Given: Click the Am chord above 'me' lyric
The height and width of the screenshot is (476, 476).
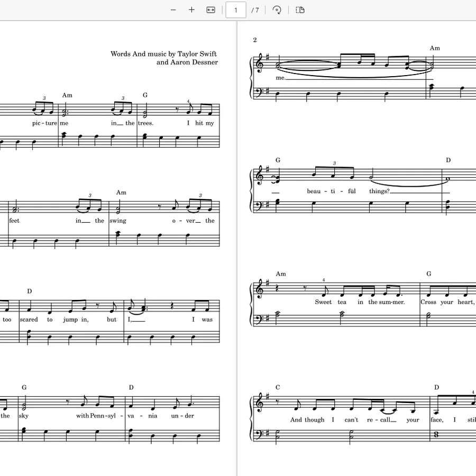Looking at the screenshot, I should pos(67,95).
